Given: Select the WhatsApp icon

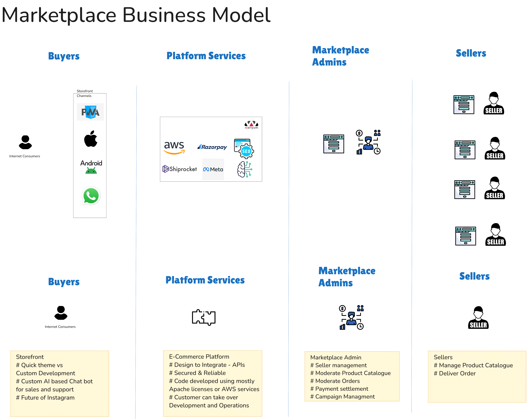Looking at the screenshot, I should (x=91, y=196).
